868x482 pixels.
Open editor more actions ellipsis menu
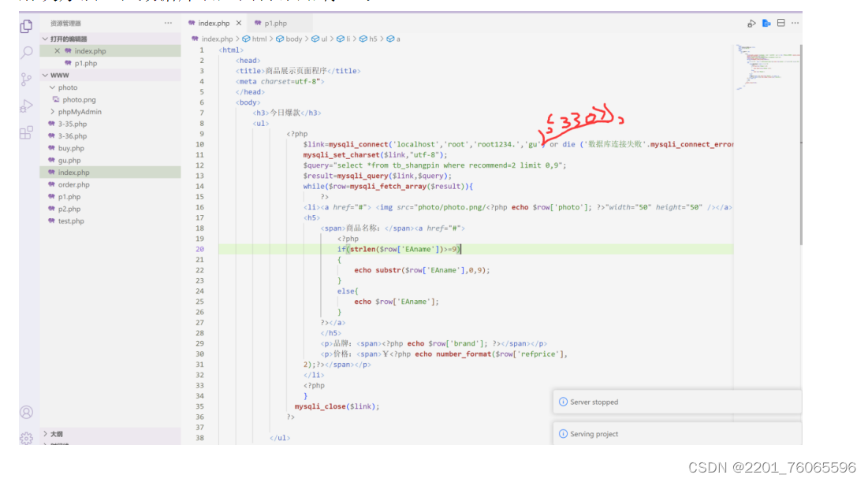(795, 23)
